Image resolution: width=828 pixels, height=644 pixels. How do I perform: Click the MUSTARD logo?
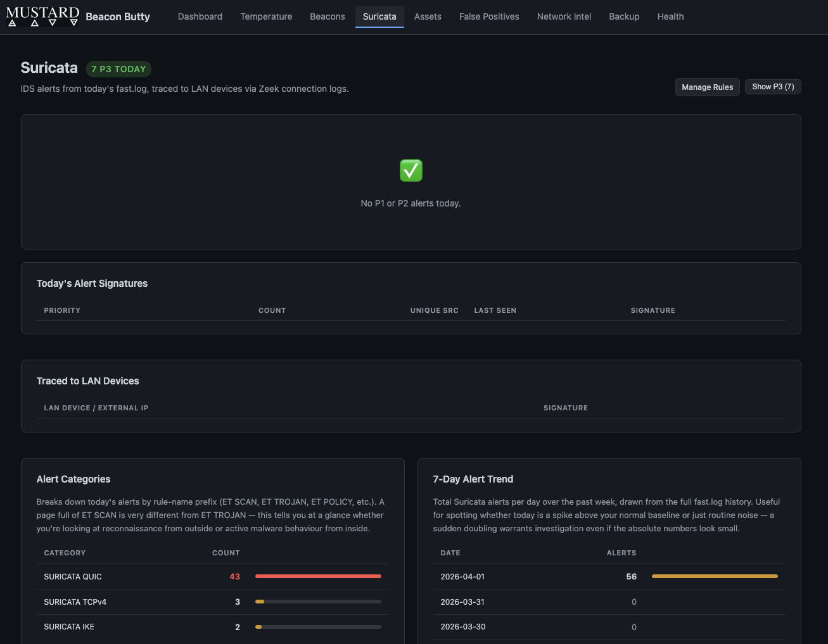point(42,15)
